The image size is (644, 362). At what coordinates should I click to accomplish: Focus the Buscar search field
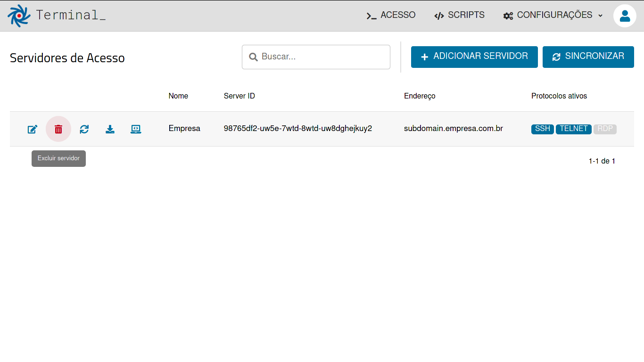(x=316, y=57)
